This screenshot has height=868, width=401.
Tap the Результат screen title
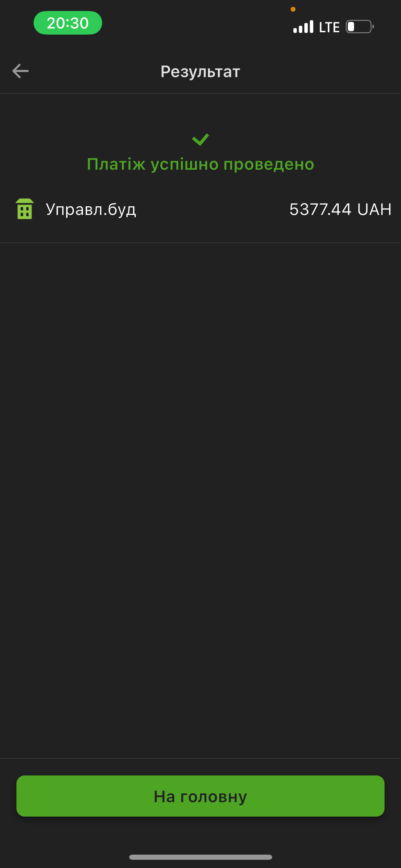[x=200, y=71]
